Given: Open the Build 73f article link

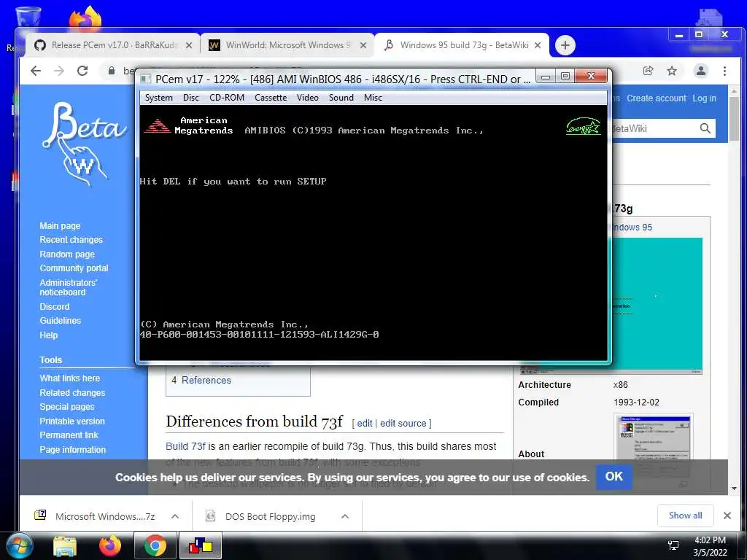Looking at the screenshot, I should 185,446.
